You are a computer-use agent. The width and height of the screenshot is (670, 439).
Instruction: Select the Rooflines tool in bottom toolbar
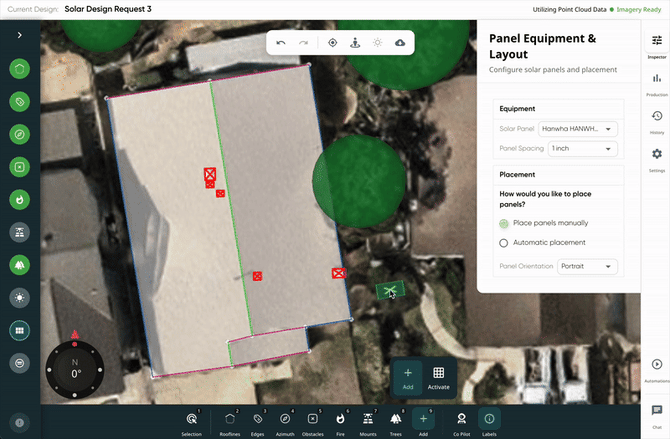pos(230,420)
